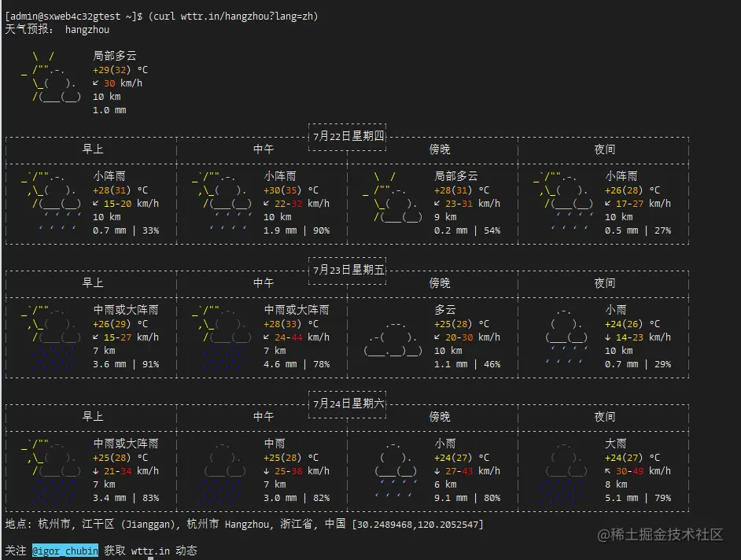
Task: Click the @igor_chubin highlighted link
Action: [x=65, y=551]
